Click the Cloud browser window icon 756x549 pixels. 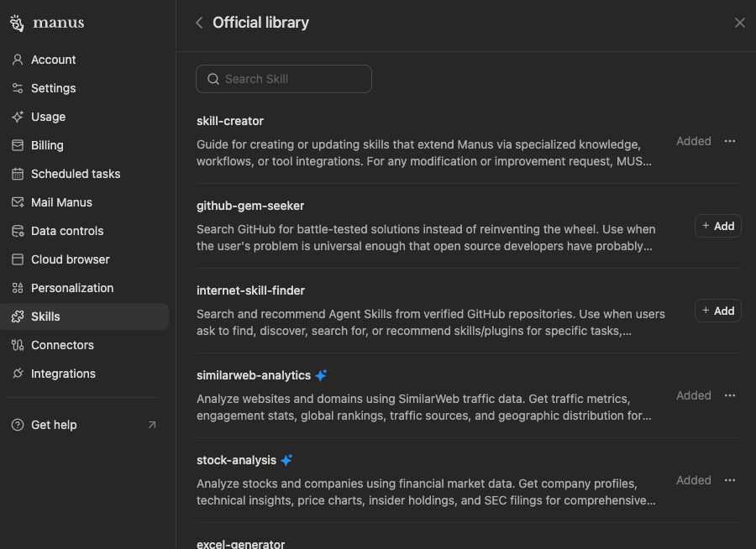(x=18, y=259)
